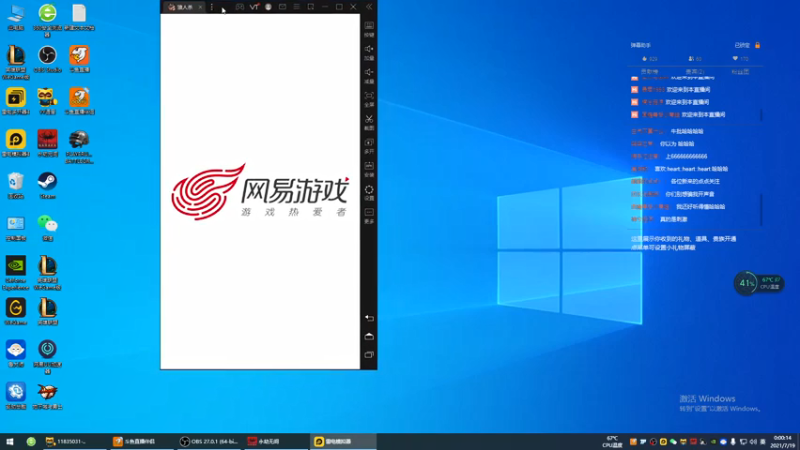The width and height of the screenshot is (800, 450).
Task: Open the hamburger menu in emulator title bar
Action: coord(296,7)
